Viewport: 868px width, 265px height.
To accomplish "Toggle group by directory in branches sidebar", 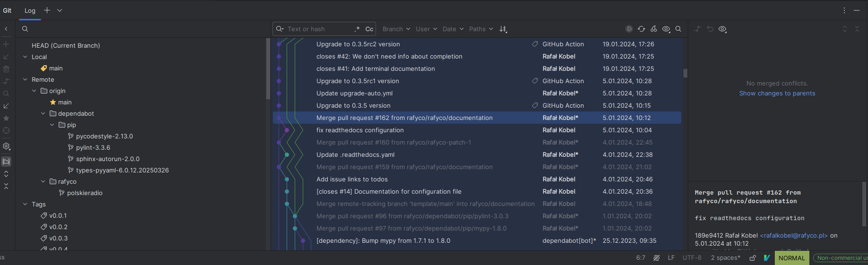I will pyautogui.click(x=6, y=162).
